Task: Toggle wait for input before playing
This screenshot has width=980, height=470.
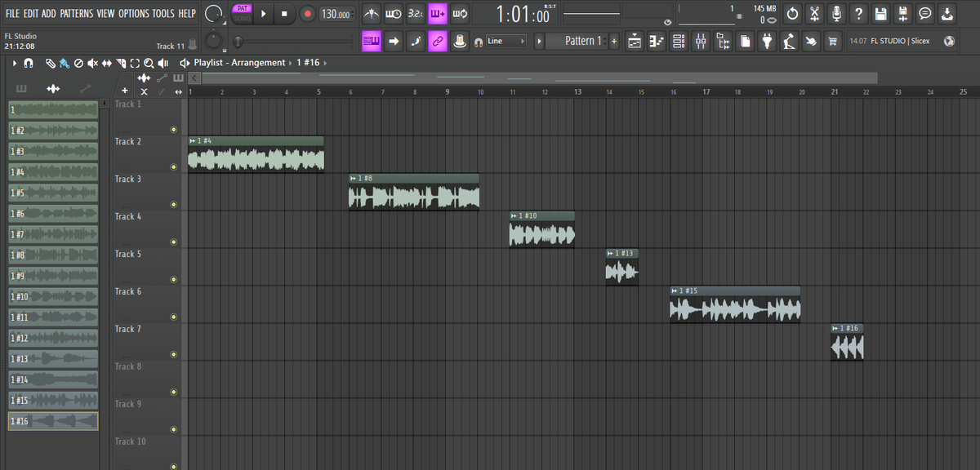Action: [393, 14]
